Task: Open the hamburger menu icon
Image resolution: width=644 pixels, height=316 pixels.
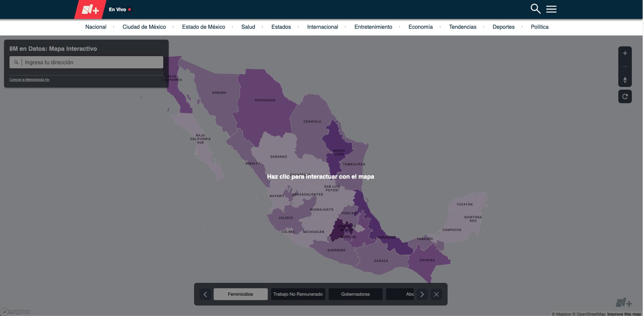Action: pos(551,9)
